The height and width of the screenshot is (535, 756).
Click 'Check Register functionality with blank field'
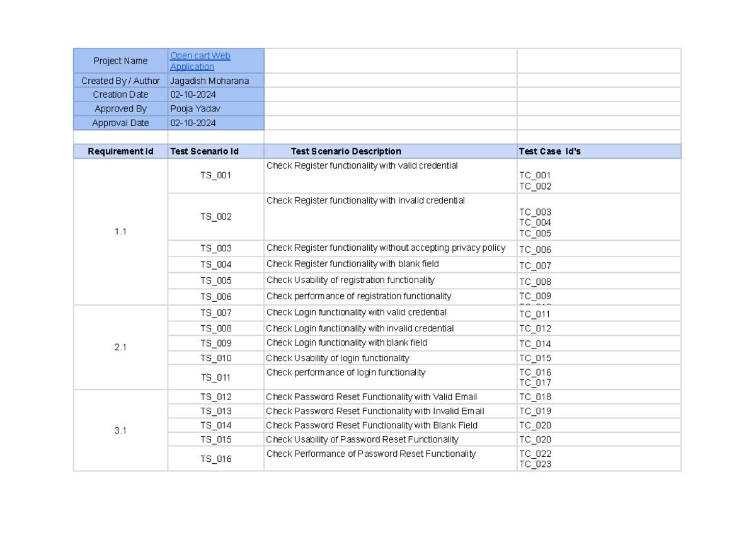[353, 264]
